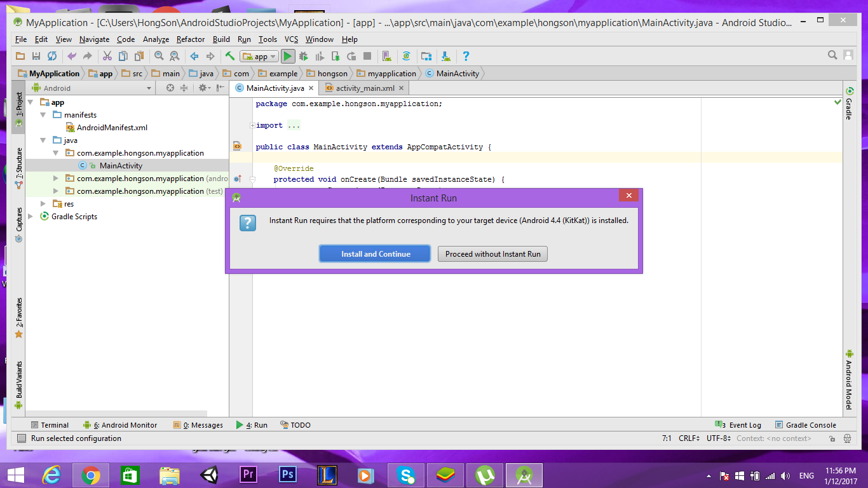Click the Make Project hammer icon

230,56
